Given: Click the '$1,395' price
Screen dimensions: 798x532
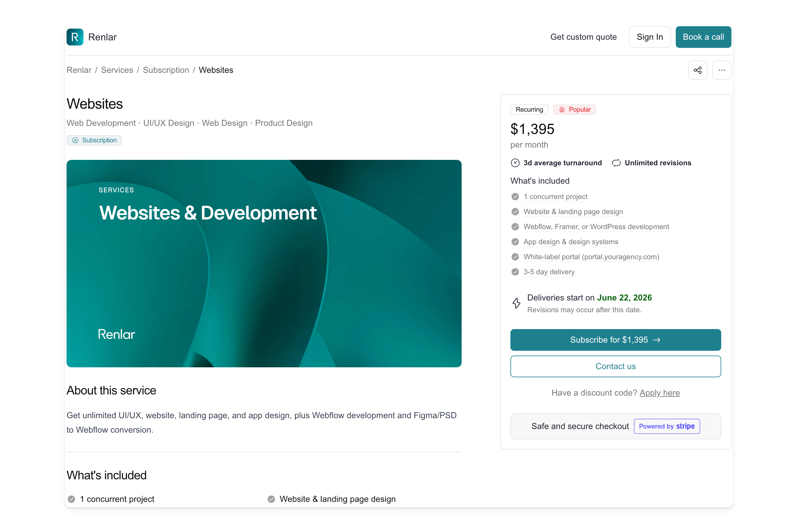Looking at the screenshot, I should coord(532,129).
